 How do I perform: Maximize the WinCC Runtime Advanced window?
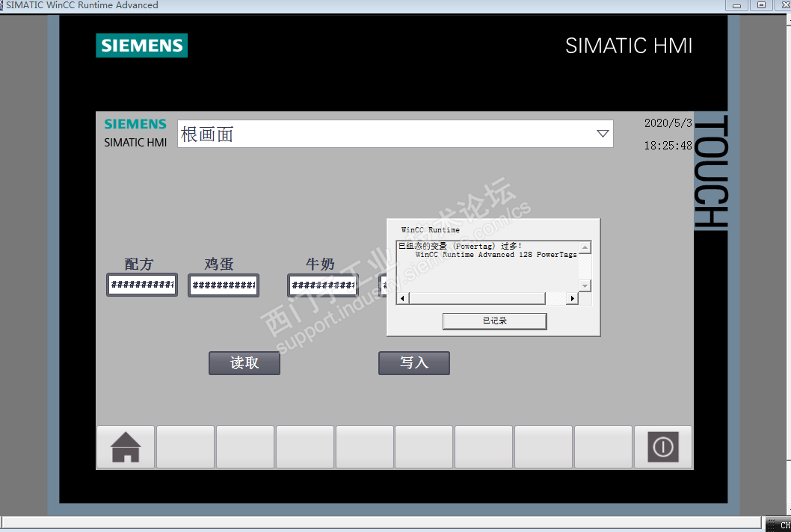(x=761, y=5)
